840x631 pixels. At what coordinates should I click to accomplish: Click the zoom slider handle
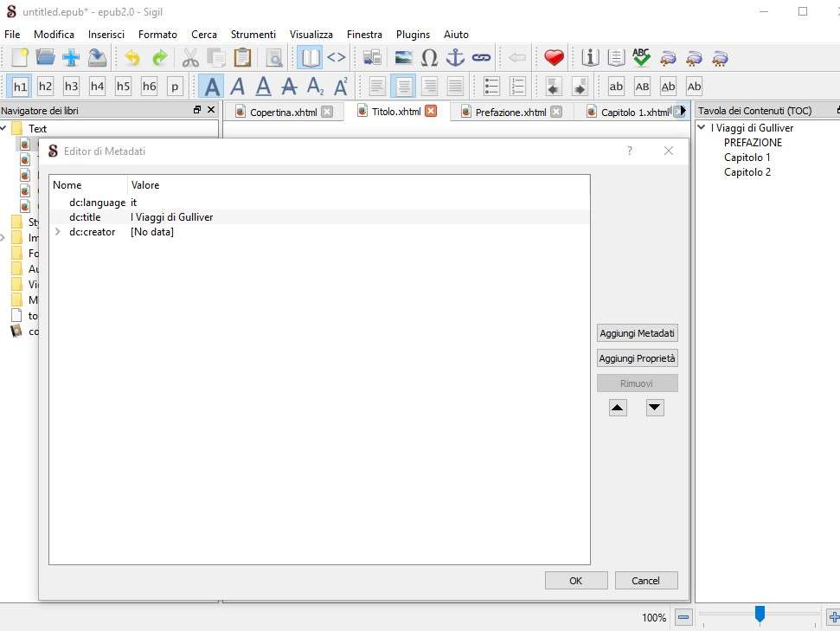click(760, 615)
